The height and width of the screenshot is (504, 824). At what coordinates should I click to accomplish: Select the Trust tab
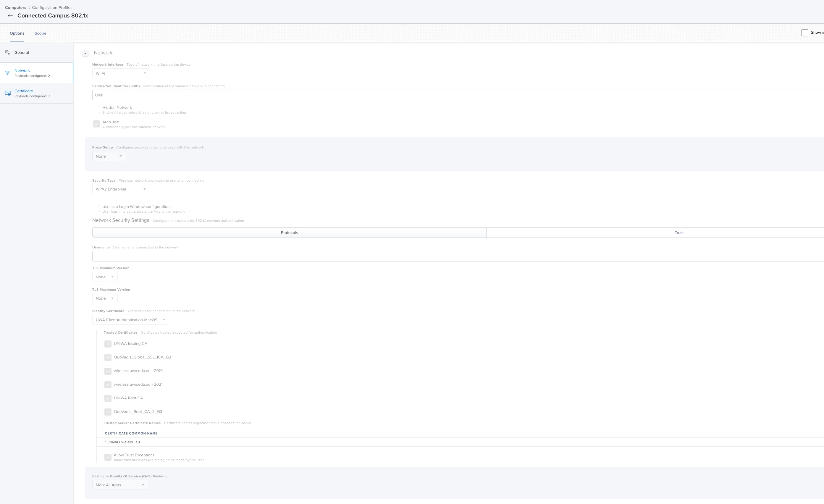click(679, 233)
